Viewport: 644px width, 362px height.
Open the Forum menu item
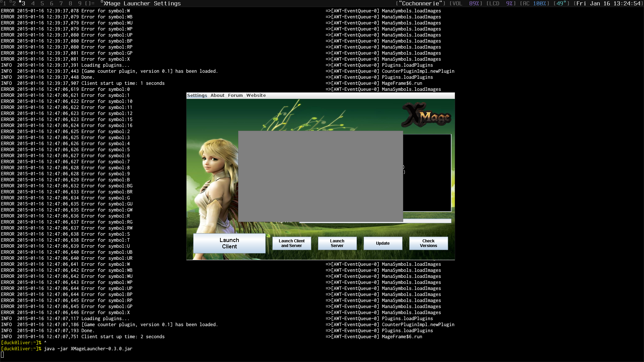[x=235, y=96]
